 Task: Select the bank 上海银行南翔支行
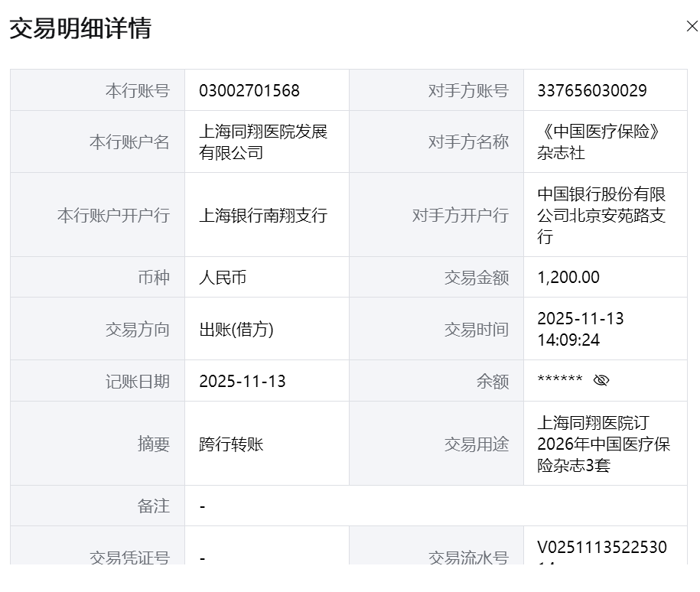pos(263,216)
